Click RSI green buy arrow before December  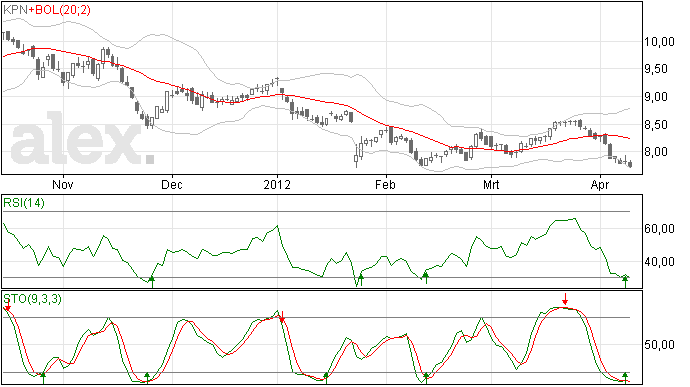(x=152, y=281)
